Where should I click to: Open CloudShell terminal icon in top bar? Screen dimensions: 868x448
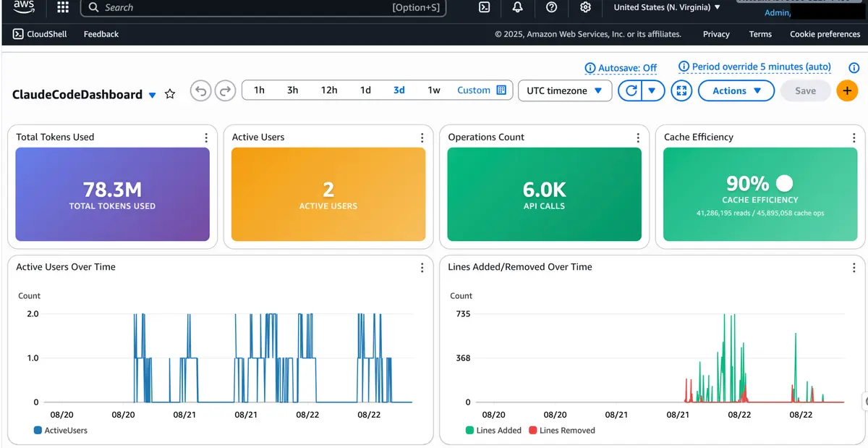click(485, 7)
